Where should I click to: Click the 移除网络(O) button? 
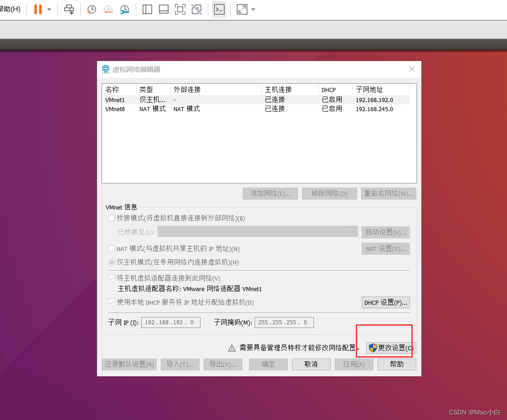tap(329, 194)
